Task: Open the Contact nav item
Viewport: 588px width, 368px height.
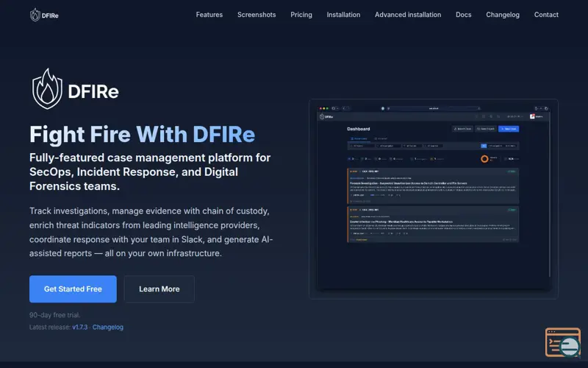Action: [x=546, y=15]
